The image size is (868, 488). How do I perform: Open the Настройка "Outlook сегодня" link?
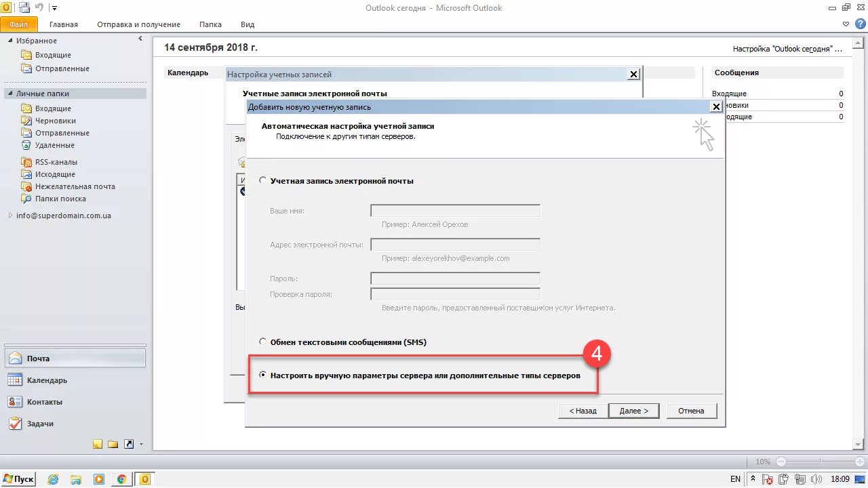[x=787, y=49]
